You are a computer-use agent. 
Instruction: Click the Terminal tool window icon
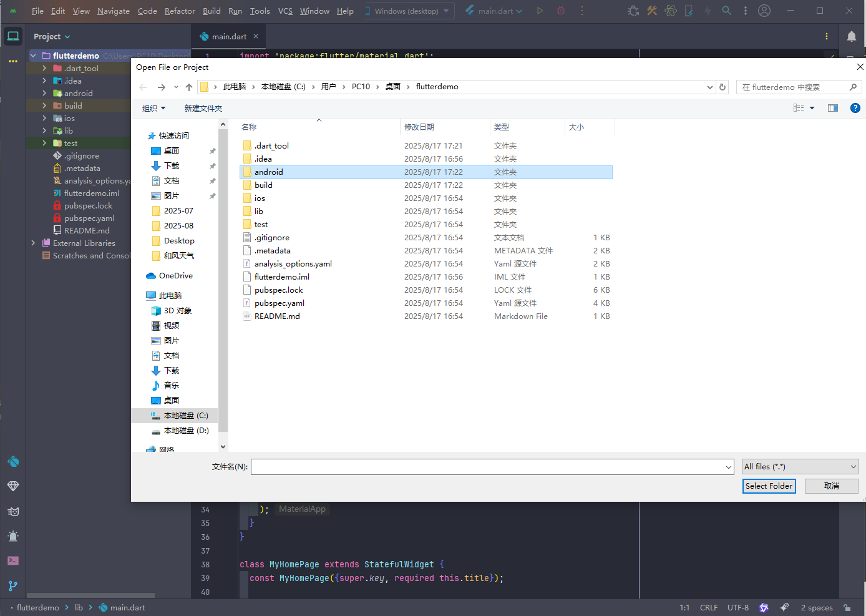point(13,560)
